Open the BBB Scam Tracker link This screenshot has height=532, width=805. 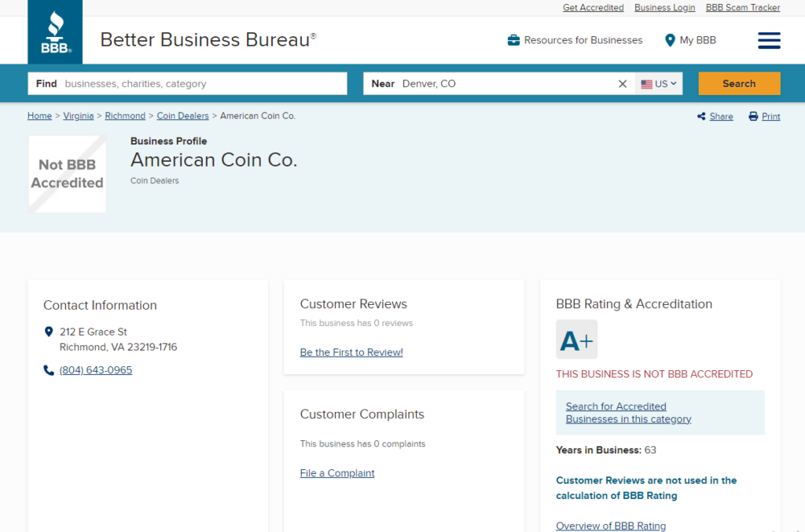click(743, 8)
